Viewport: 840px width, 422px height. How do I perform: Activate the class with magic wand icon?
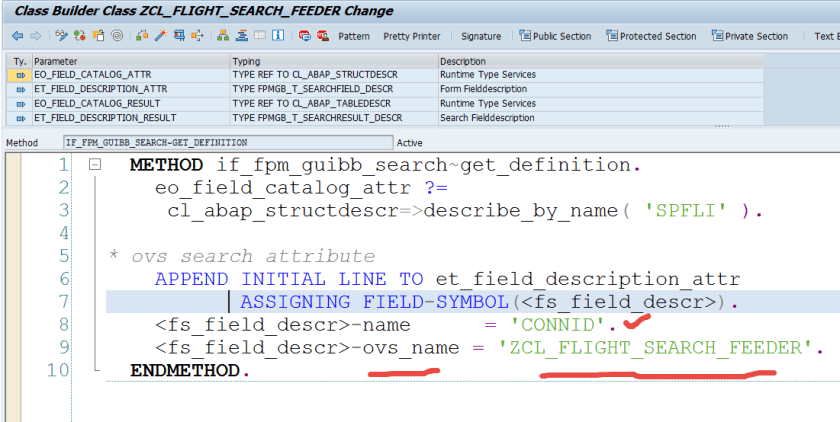coord(161,36)
